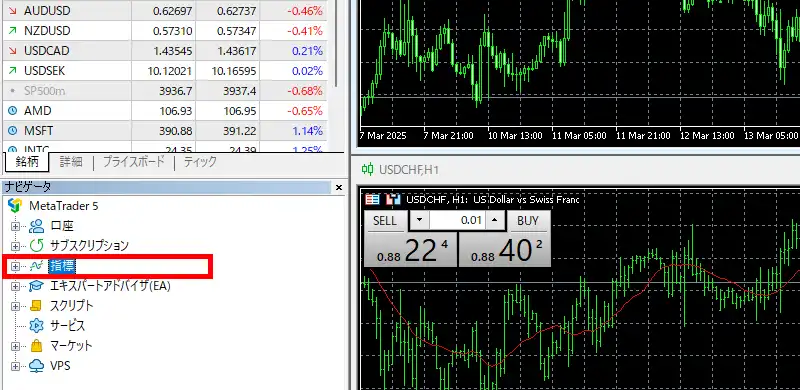Viewport: 800px width, 390px height.
Task: Select the VPS tree item
Action: point(60,366)
